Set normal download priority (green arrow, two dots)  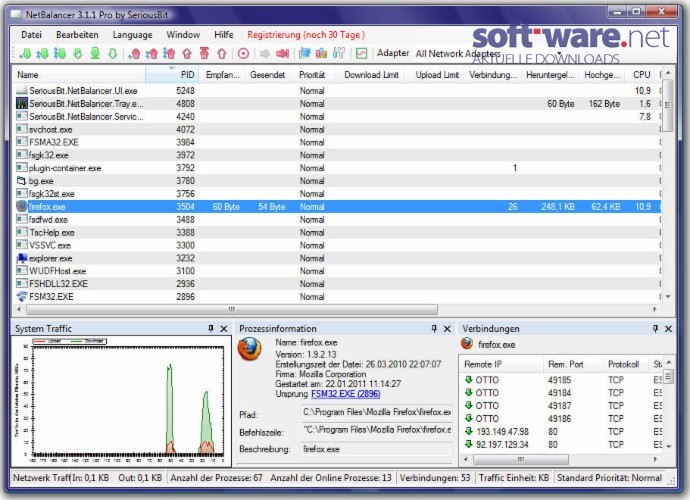[x=42, y=54]
